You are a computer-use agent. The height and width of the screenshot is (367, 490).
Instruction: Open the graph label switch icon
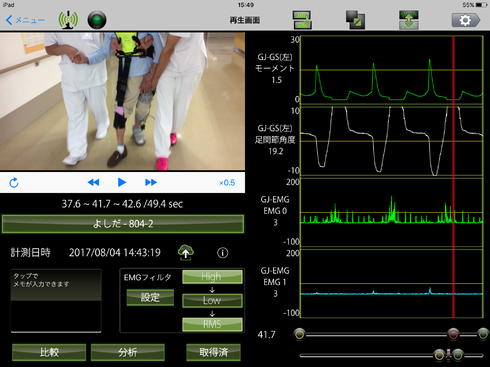[x=302, y=20]
